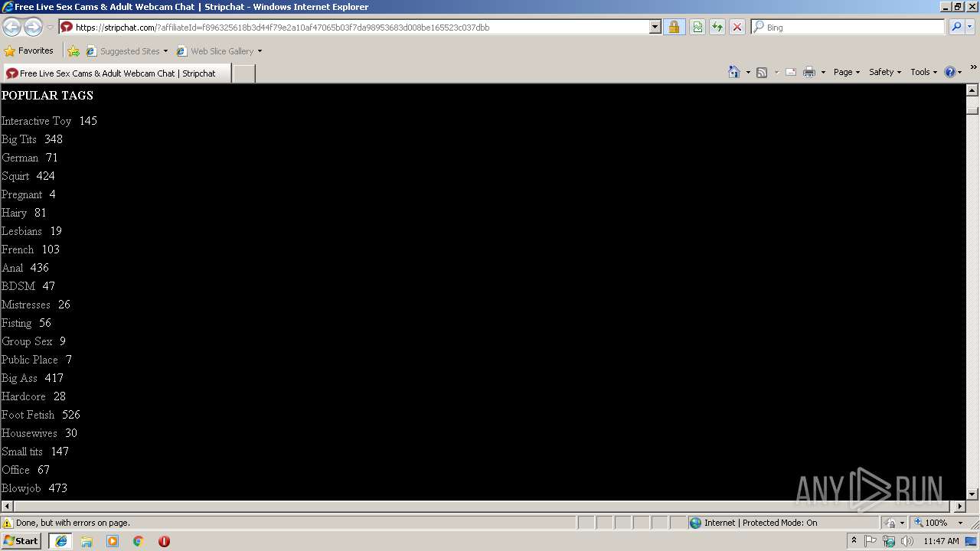980x551 pixels.
Task: Expand the Print dropdown arrow
Action: (x=823, y=72)
